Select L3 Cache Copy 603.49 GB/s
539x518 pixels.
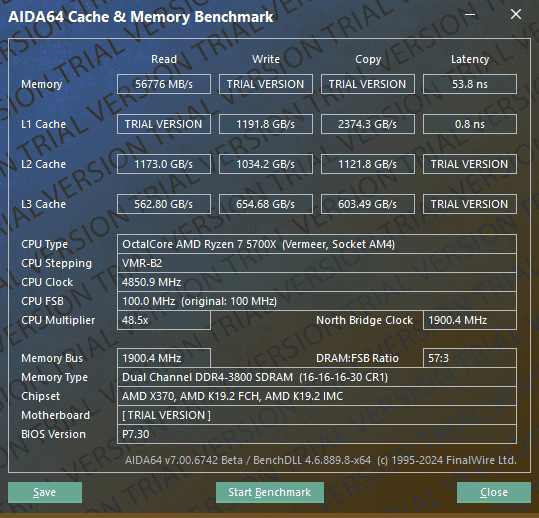click(x=368, y=204)
